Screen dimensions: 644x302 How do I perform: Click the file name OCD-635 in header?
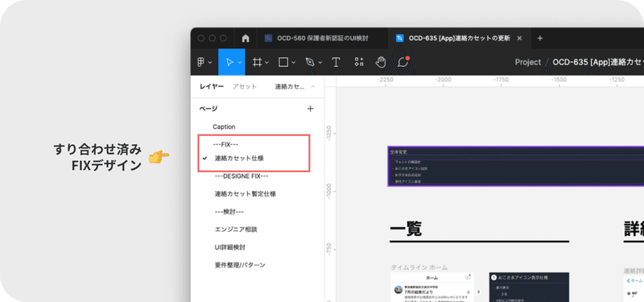pyautogui.click(x=598, y=62)
